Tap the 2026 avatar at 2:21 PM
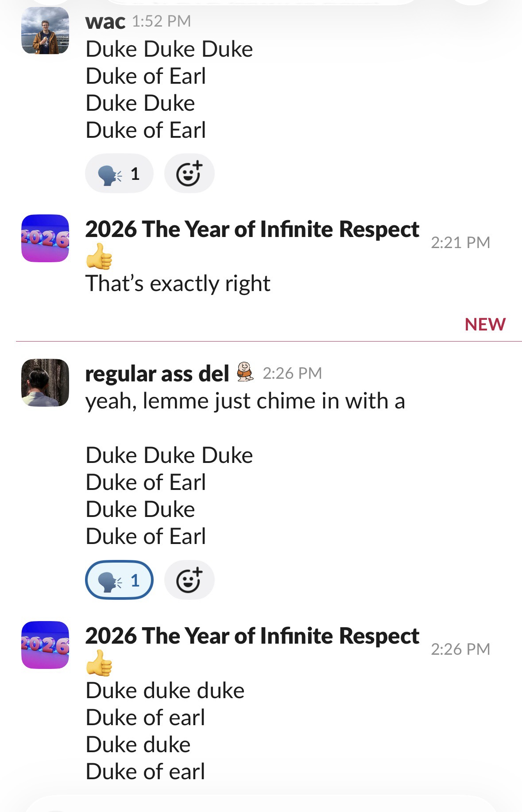The width and height of the screenshot is (522, 812). [x=45, y=238]
